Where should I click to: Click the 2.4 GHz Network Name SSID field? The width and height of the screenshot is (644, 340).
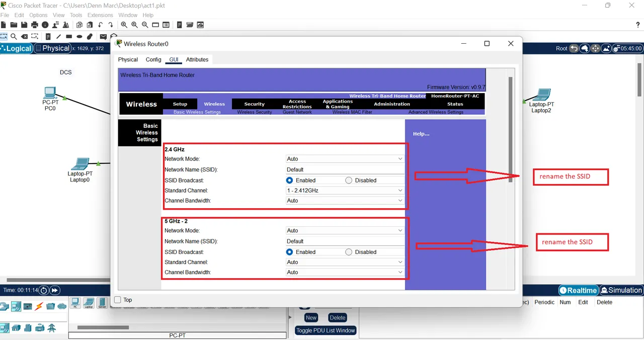click(x=345, y=169)
